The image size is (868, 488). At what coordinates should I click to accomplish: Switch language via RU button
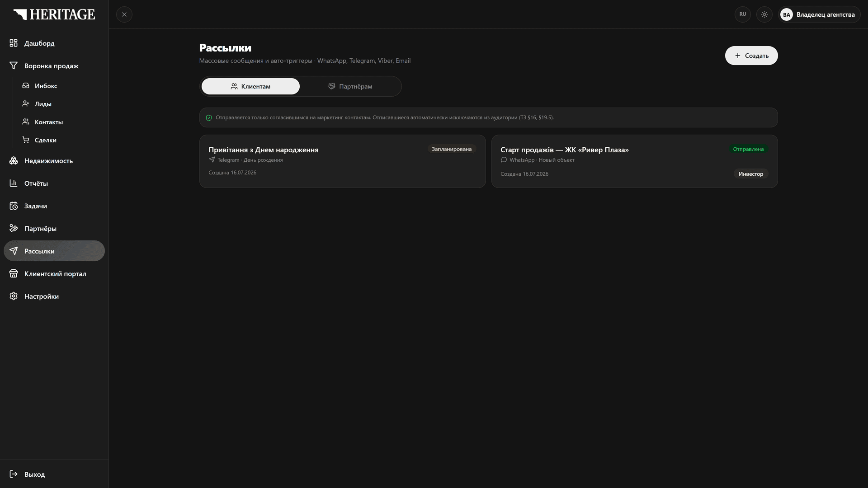pyautogui.click(x=743, y=14)
